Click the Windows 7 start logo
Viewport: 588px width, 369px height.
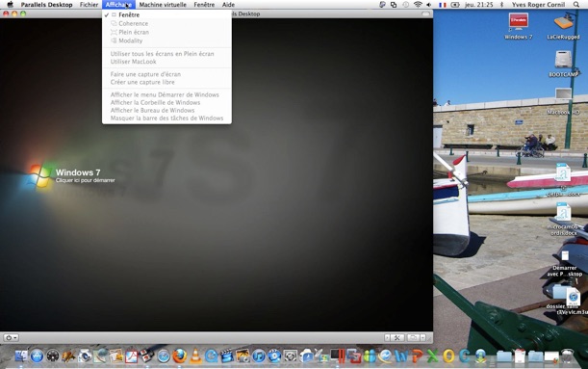37,175
